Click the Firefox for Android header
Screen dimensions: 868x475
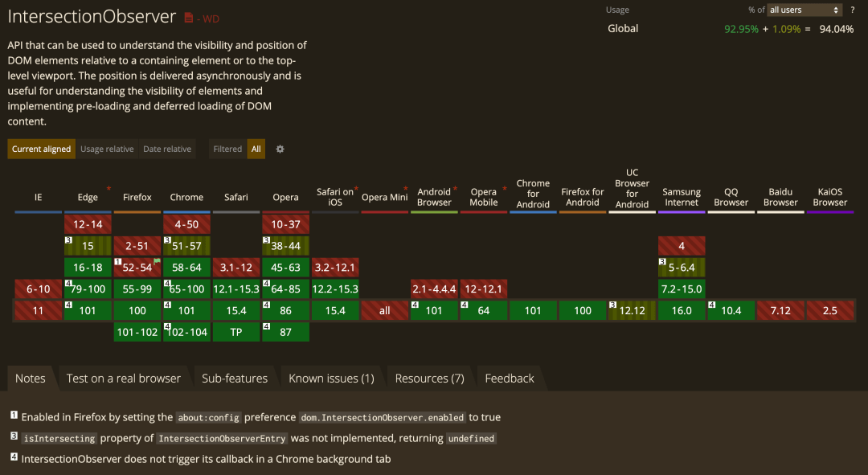pyautogui.click(x=583, y=197)
